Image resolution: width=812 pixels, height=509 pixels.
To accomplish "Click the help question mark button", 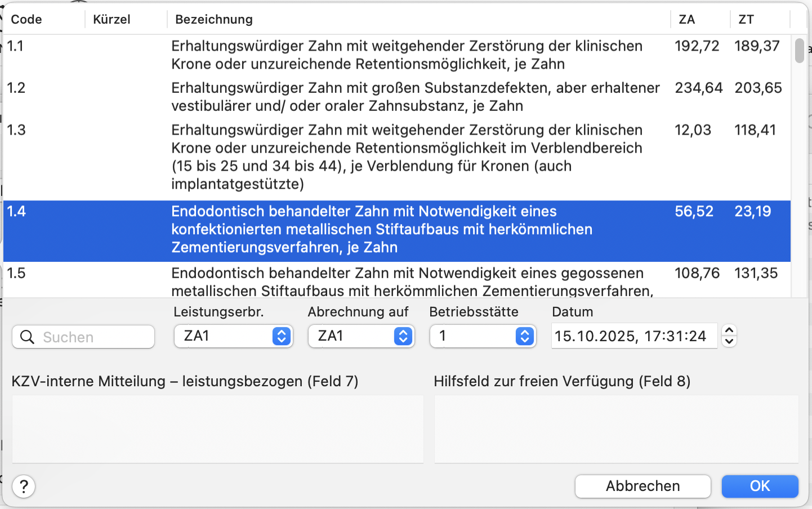I will click(24, 486).
